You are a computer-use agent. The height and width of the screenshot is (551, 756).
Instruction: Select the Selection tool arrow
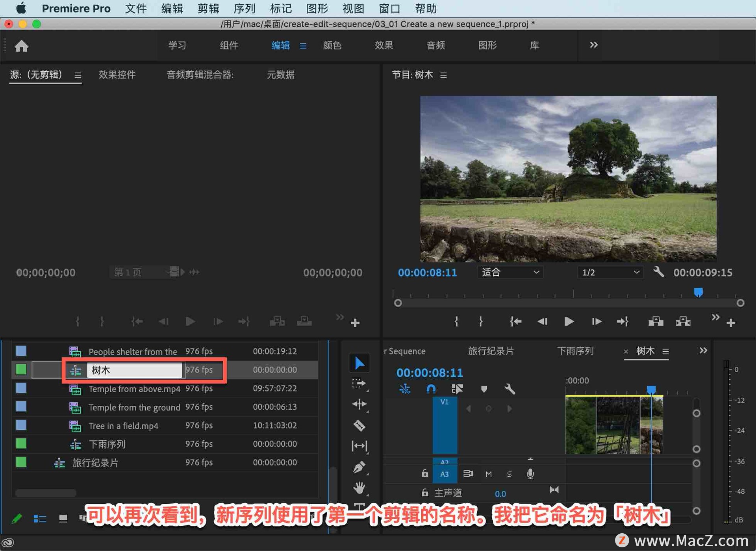(x=359, y=363)
